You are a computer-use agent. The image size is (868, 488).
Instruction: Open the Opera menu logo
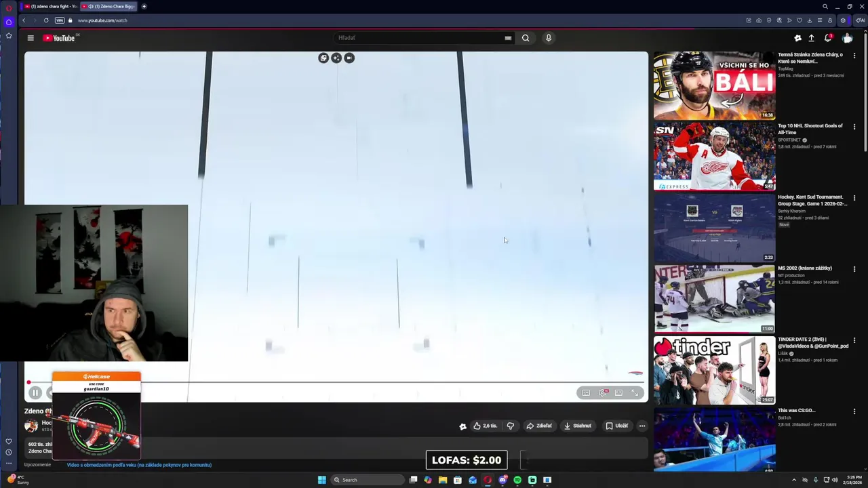(x=8, y=7)
